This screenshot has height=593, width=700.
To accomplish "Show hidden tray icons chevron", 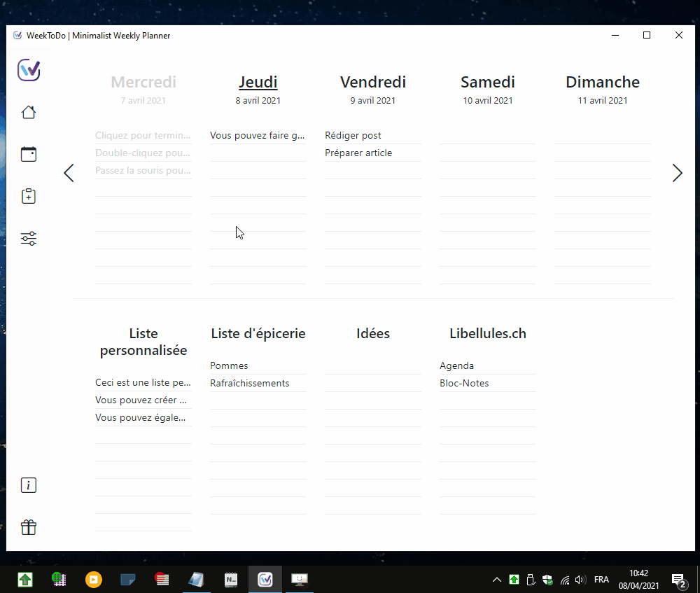I will [496, 580].
